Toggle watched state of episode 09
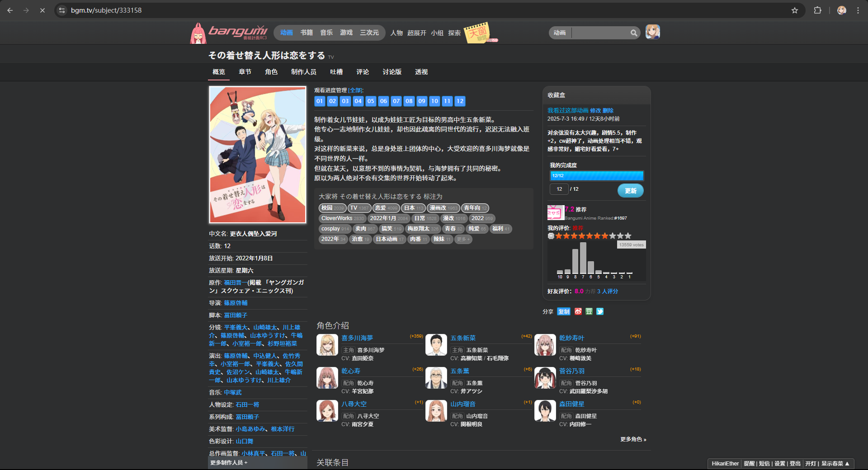Viewport: 868px width, 470px height. 422,101
